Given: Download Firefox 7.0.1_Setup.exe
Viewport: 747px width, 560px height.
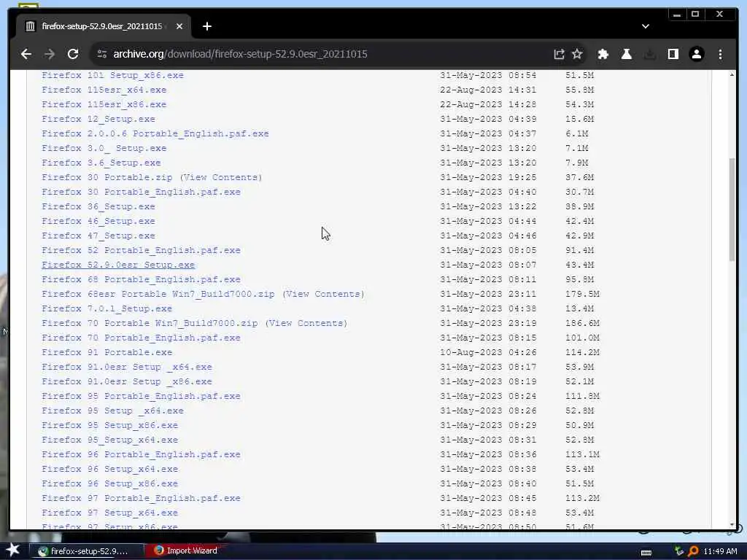Looking at the screenshot, I should tap(107, 308).
